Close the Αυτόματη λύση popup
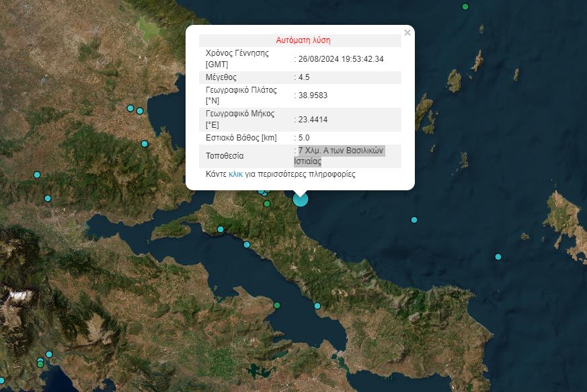 coord(406,31)
